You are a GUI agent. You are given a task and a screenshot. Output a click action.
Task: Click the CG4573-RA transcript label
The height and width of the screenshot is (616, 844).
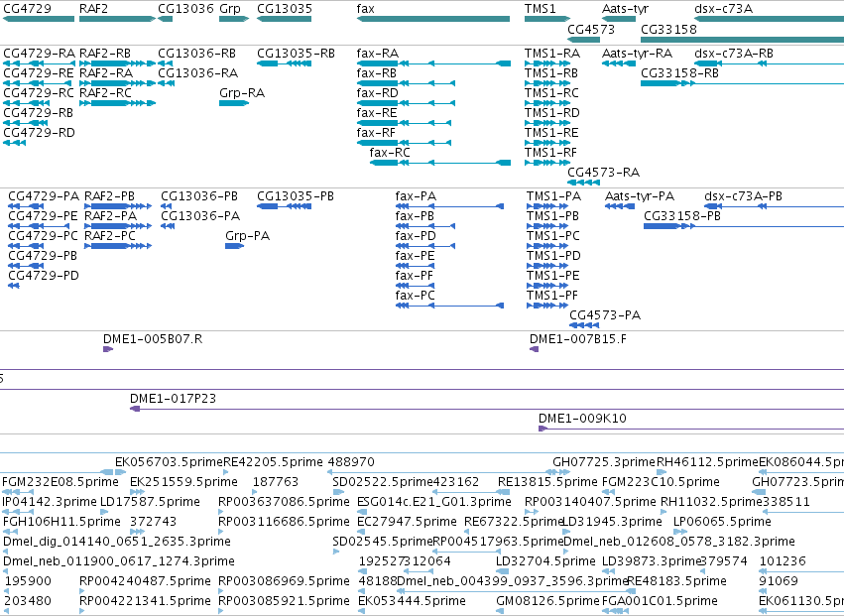tap(604, 173)
